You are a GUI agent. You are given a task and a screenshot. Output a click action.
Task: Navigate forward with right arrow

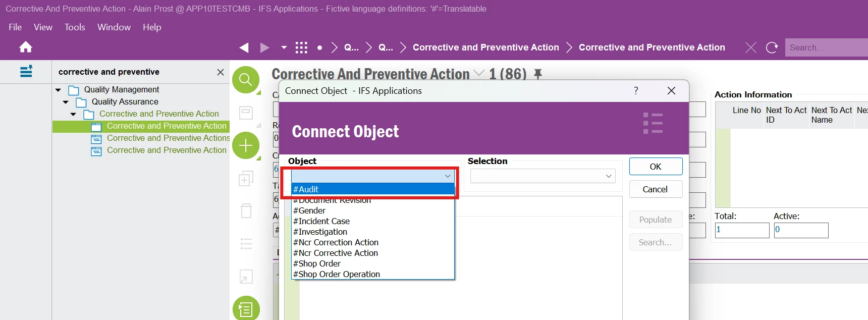click(264, 47)
